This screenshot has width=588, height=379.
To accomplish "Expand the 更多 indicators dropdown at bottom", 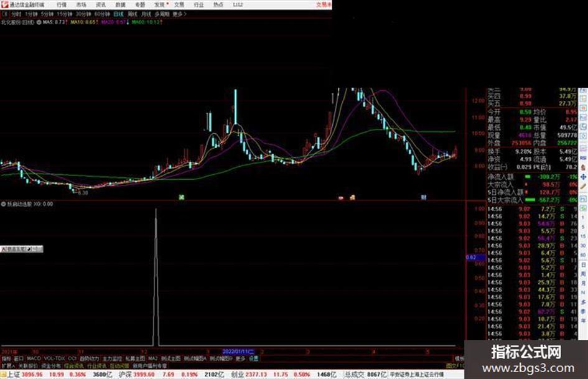I will click(x=240, y=358).
